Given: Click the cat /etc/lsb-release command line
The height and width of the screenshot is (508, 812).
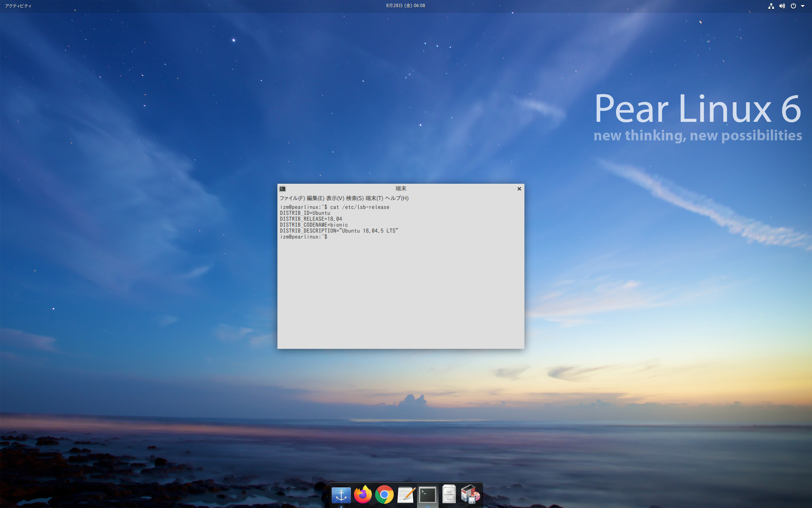Looking at the screenshot, I should [x=335, y=207].
